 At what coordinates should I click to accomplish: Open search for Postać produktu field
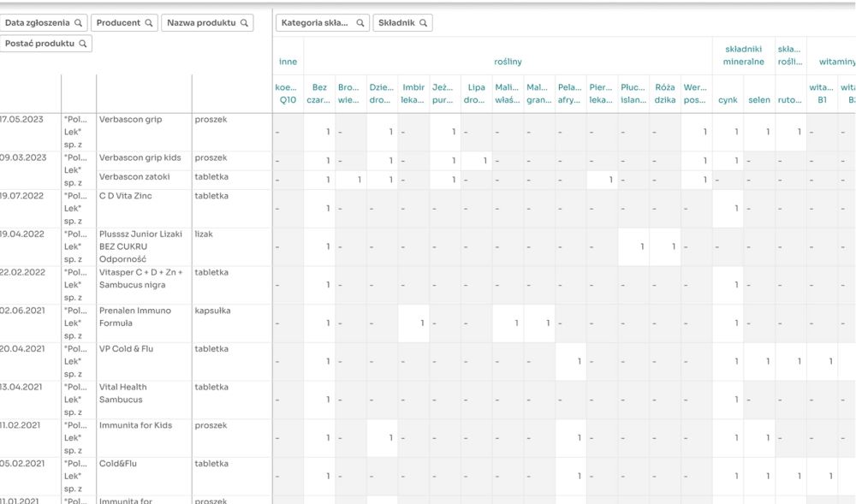pos(83,44)
